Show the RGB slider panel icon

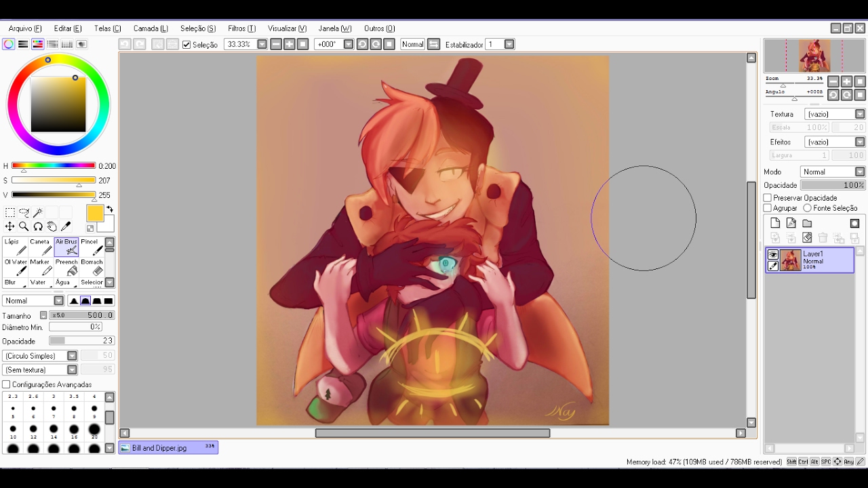coord(23,44)
